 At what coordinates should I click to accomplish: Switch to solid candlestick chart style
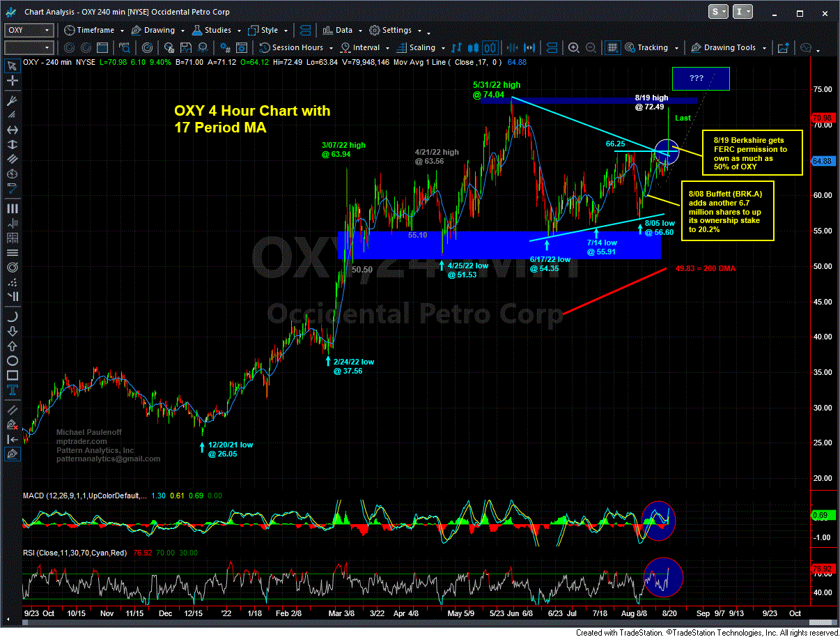(473, 47)
